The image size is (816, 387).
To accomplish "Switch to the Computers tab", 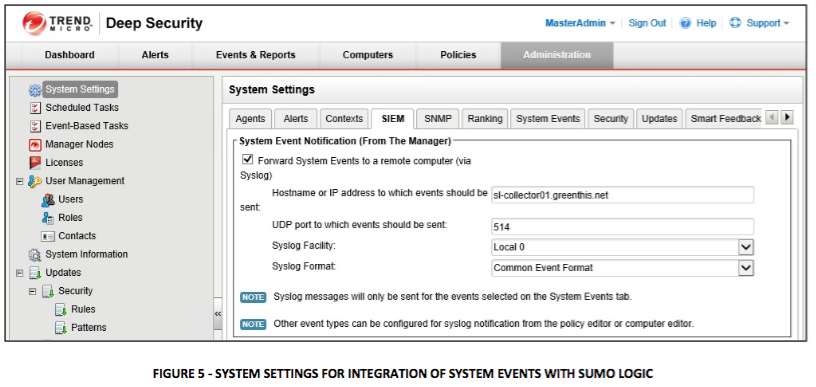I will (367, 55).
